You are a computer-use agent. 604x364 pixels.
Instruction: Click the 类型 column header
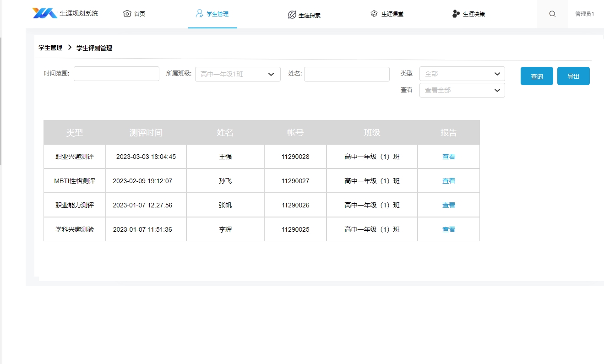pos(75,132)
